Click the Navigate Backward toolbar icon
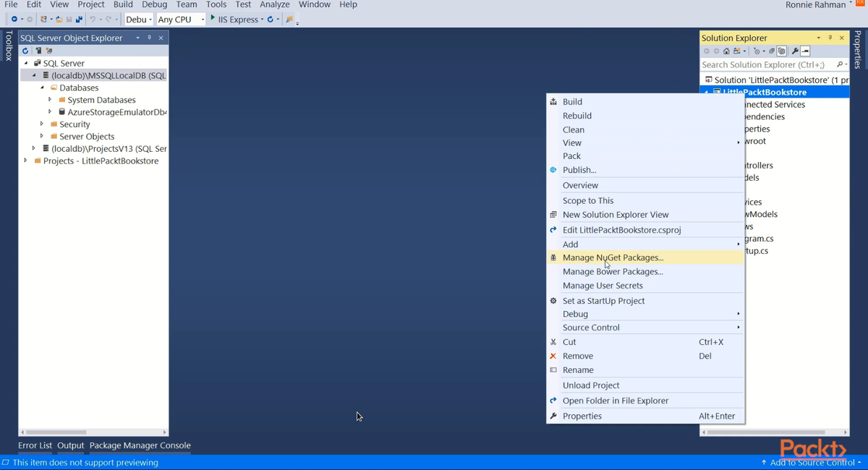Screen dimensions: 868x470 tap(14, 20)
